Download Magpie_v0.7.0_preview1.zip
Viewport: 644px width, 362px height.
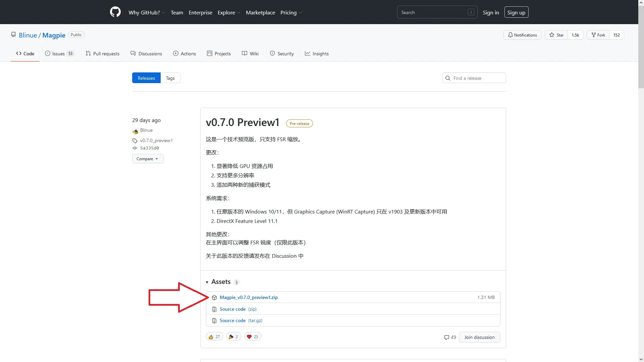[249, 297]
